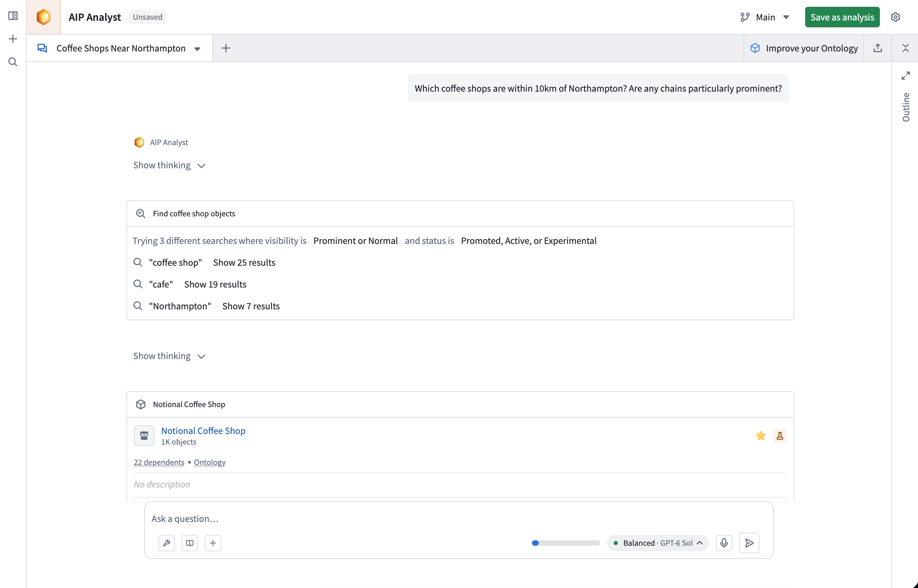Send the question with arrow icon

click(x=749, y=543)
